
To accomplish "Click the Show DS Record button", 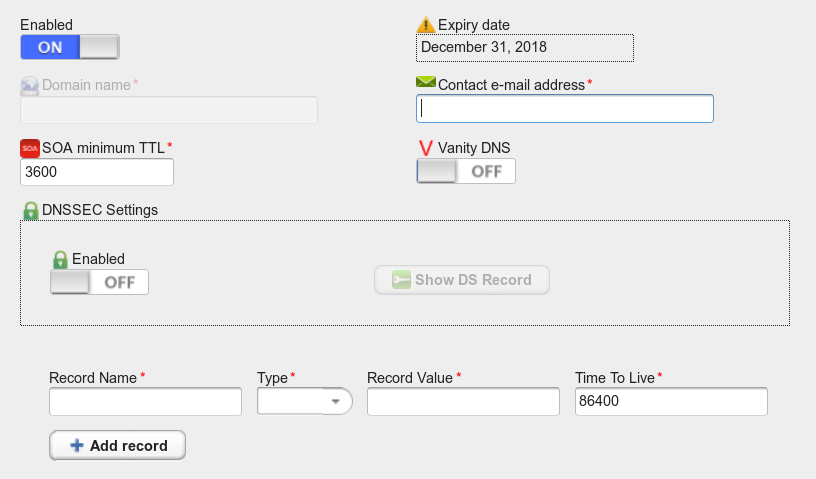I will (462, 280).
